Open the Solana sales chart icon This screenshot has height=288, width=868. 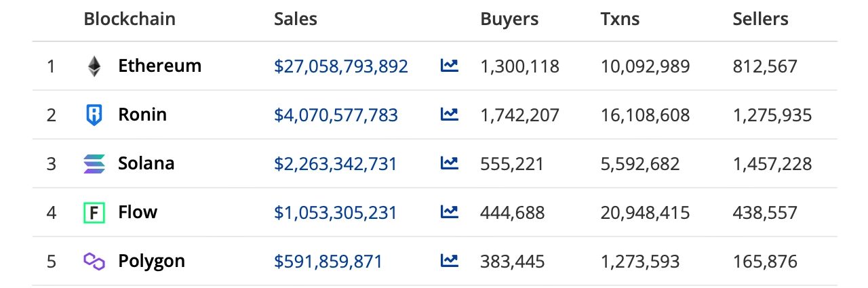click(x=449, y=163)
